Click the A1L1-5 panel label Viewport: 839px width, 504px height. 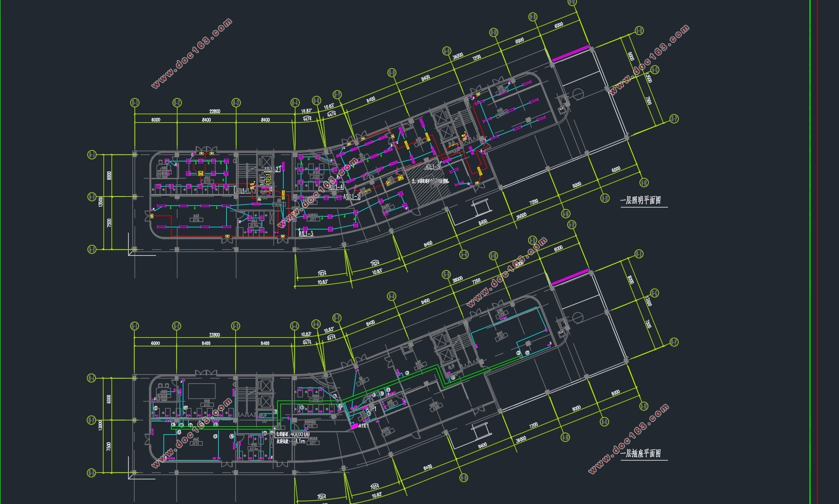(x=433, y=167)
